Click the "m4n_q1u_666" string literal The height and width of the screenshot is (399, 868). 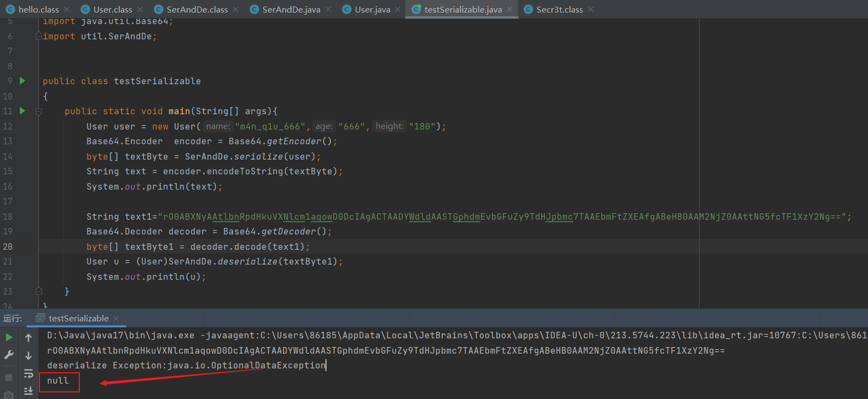(x=270, y=127)
